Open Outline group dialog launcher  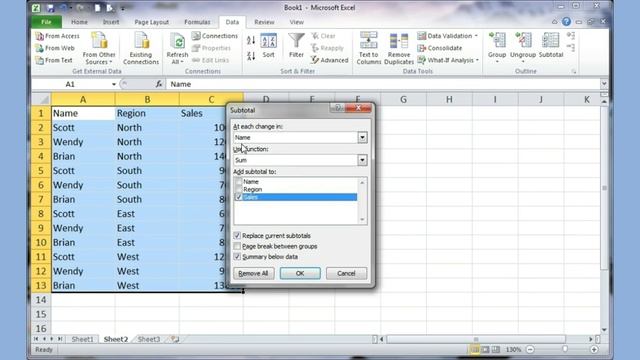tap(573, 72)
